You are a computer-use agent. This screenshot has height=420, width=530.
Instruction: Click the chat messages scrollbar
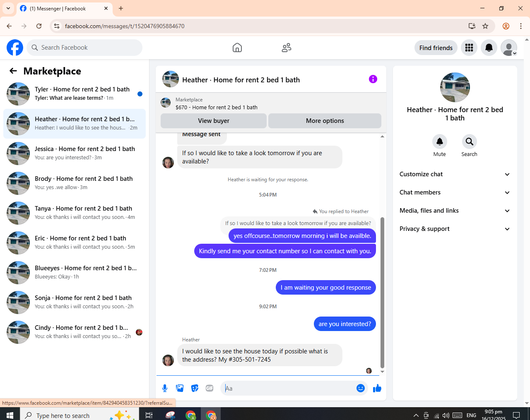[382, 293]
